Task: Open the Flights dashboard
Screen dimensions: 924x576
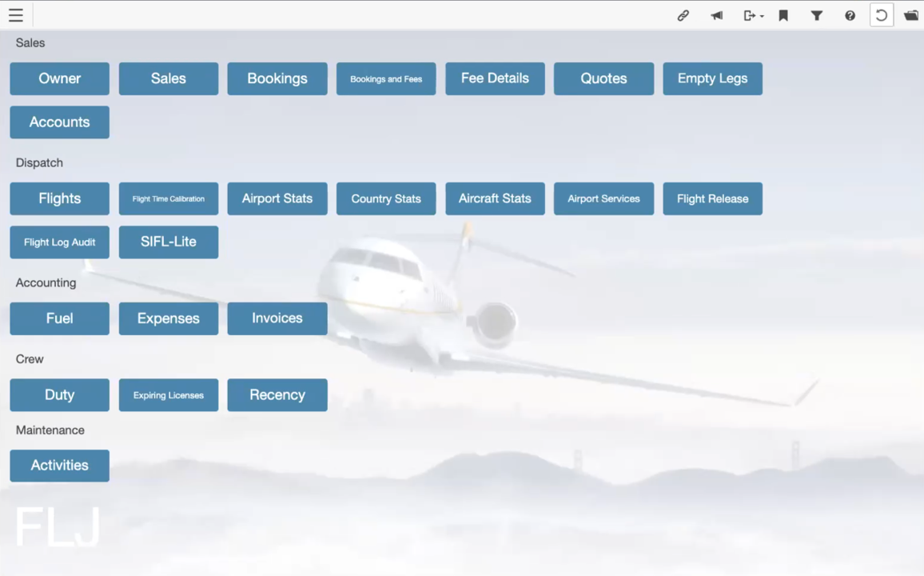Action: coord(59,198)
